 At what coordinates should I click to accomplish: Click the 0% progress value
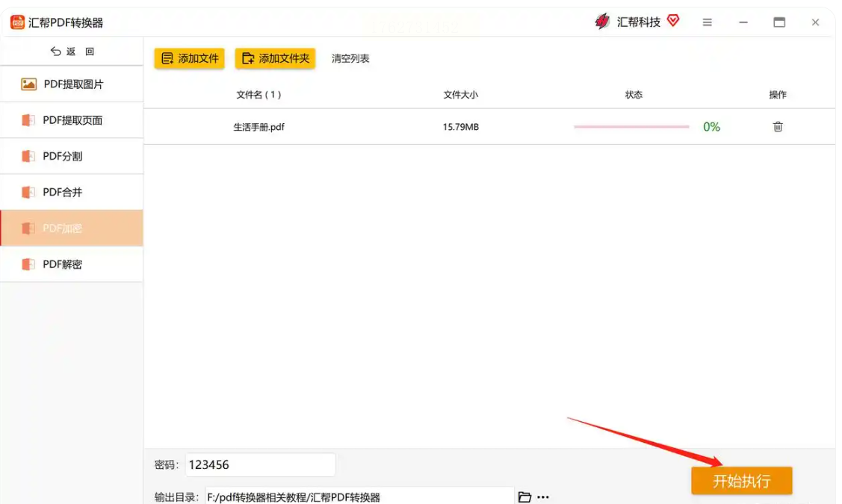(x=711, y=127)
